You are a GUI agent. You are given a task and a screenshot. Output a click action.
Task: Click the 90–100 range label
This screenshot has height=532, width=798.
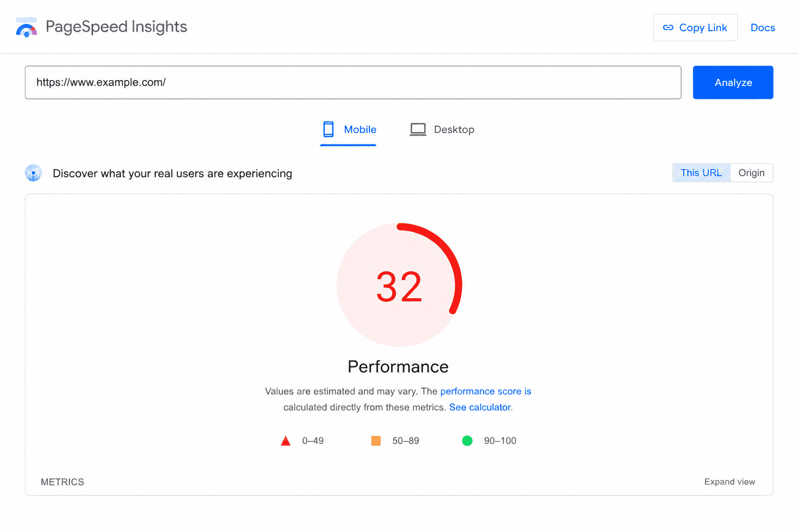pyautogui.click(x=500, y=441)
